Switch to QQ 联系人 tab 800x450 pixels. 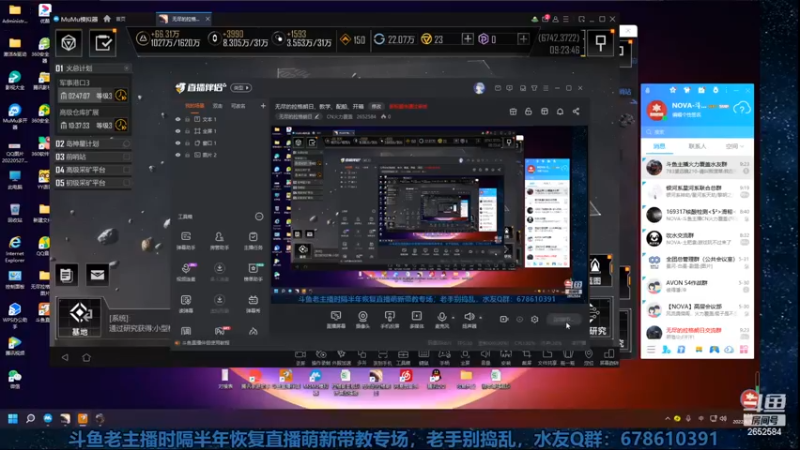click(697, 146)
